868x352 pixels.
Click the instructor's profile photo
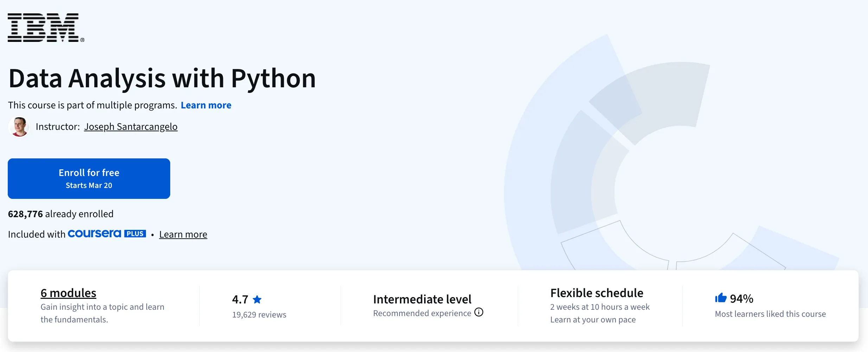(x=19, y=126)
